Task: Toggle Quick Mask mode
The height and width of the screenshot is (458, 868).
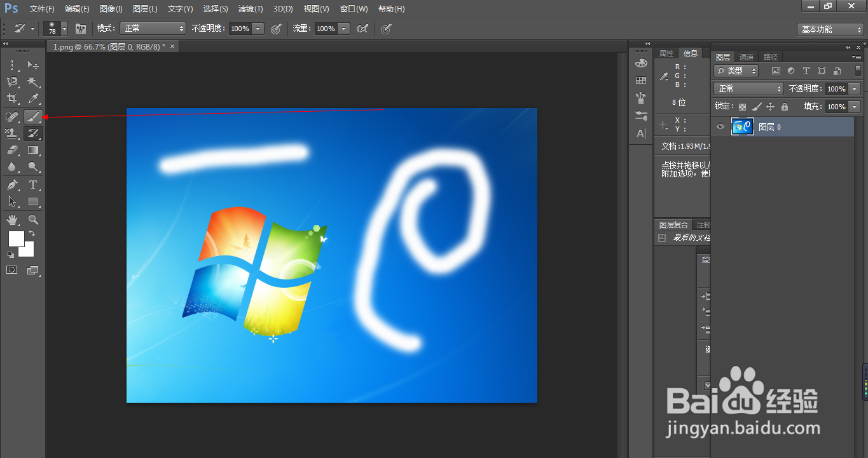Action: (x=12, y=270)
